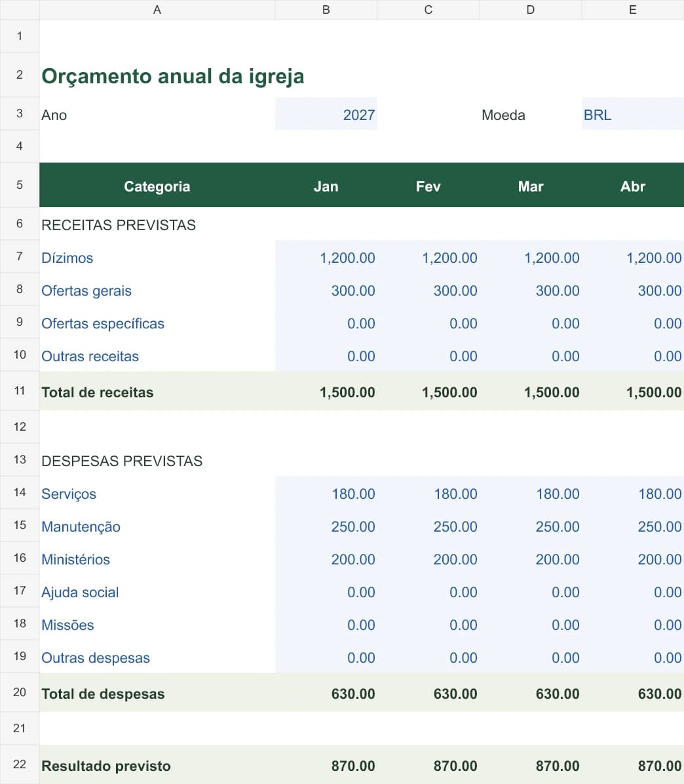
Task: Select the row 2 header
Action: click(20, 75)
